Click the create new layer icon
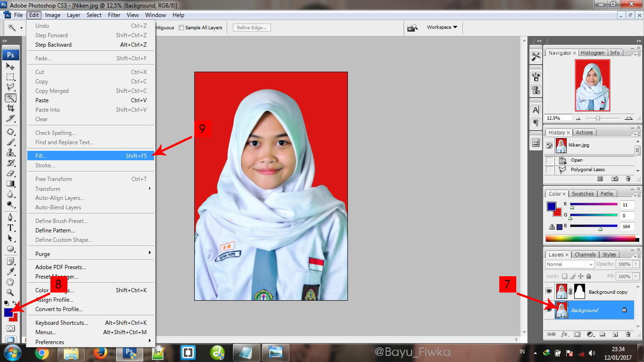 point(615,334)
